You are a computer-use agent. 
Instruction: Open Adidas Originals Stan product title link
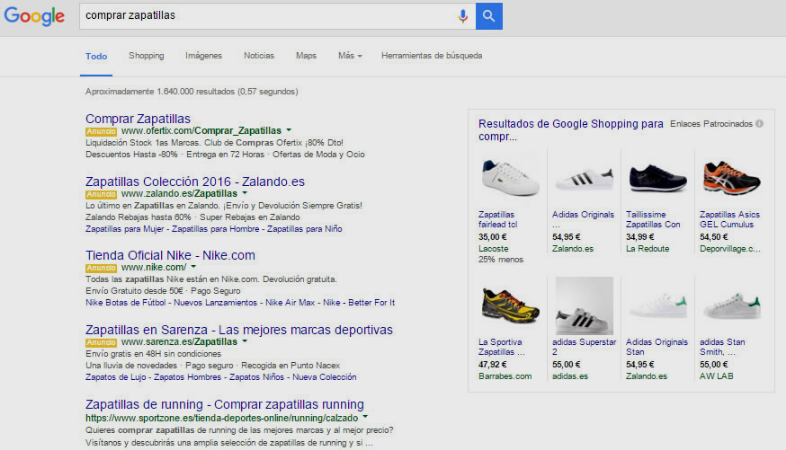click(657, 347)
